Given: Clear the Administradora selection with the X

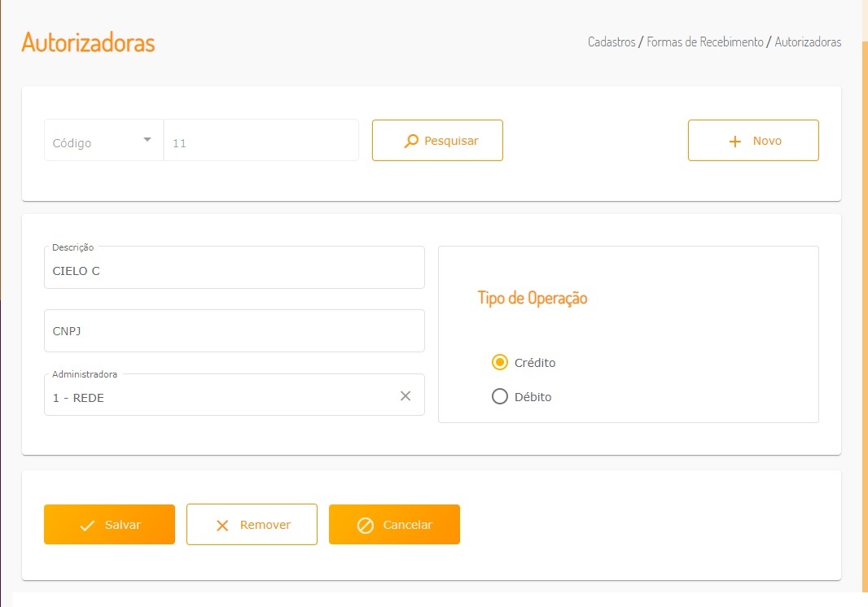Looking at the screenshot, I should pyautogui.click(x=406, y=396).
